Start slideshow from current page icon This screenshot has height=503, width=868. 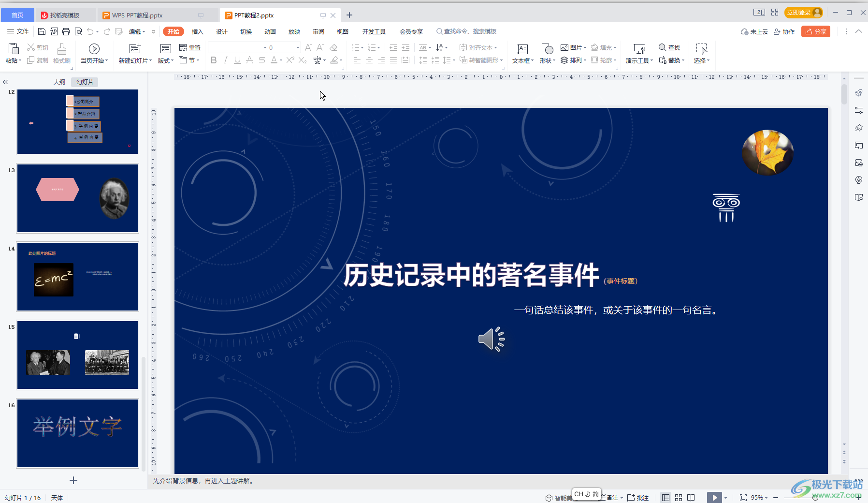[94, 48]
